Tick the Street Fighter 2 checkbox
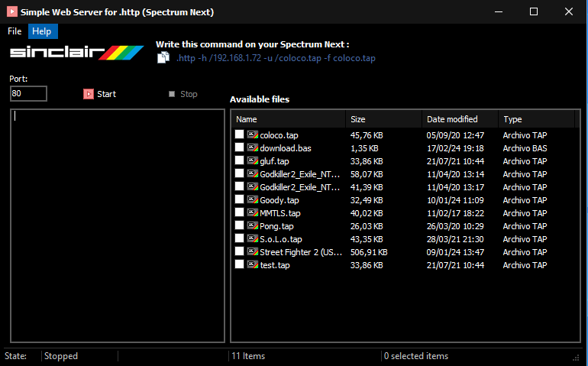The width and height of the screenshot is (588, 366). (239, 251)
